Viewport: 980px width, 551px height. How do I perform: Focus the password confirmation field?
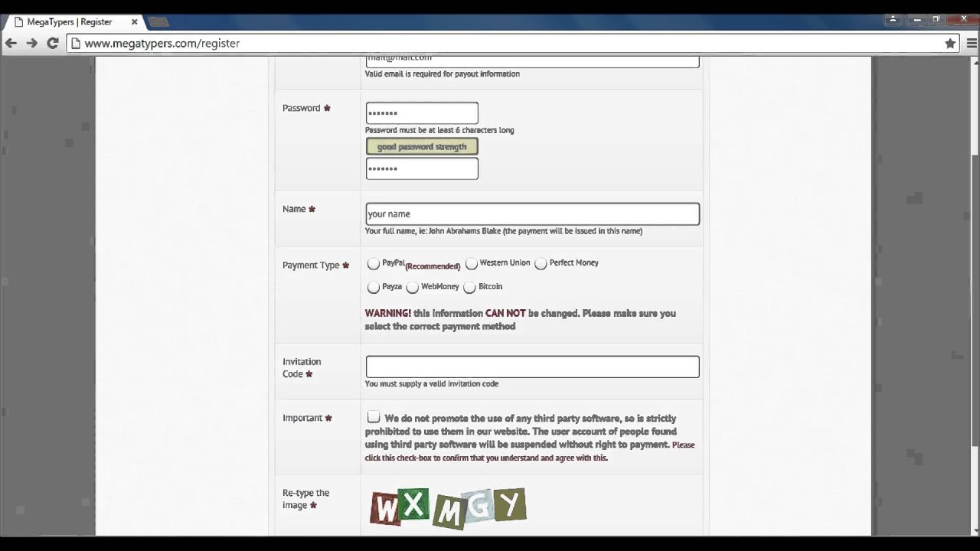422,168
